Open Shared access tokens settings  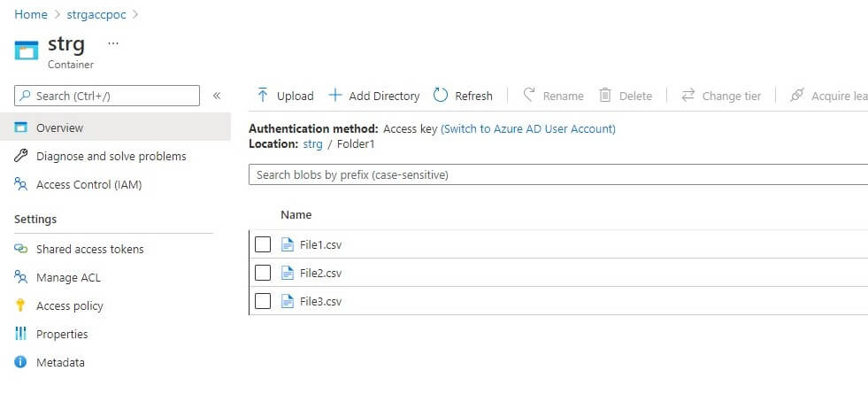(89, 249)
